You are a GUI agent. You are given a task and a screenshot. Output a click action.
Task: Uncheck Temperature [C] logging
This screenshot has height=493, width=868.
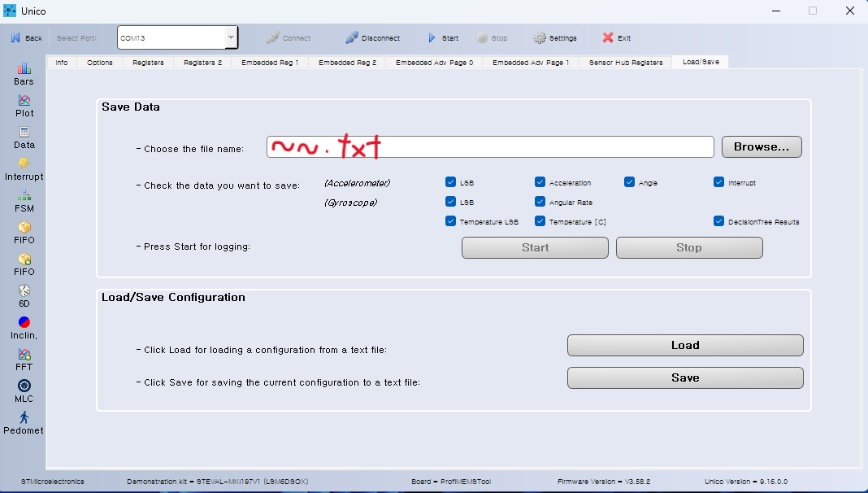[540, 220]
